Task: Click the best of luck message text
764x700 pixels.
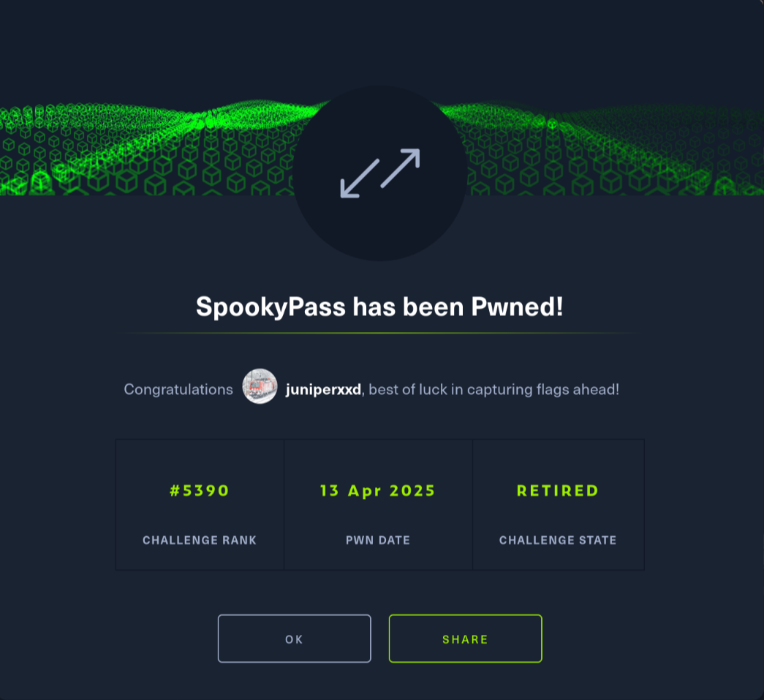Action: coord(494,389)
